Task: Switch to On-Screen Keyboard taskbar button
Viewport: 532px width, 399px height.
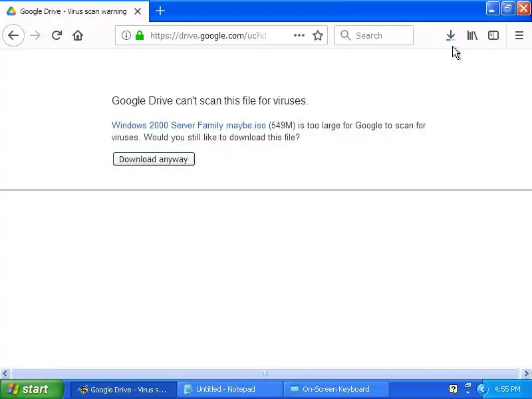Action: [x=336, y=389]
